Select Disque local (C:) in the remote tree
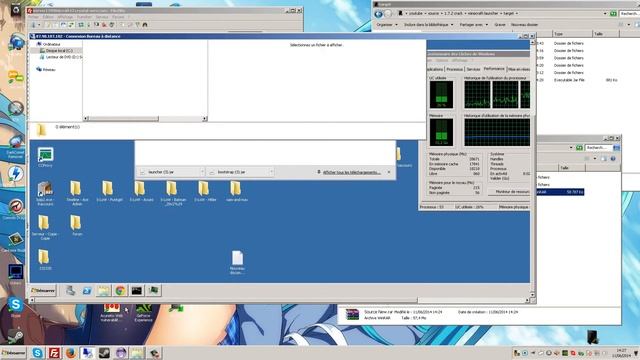Image resolution: width=640 pixels, height=360 pixels. tap(60, 51)
